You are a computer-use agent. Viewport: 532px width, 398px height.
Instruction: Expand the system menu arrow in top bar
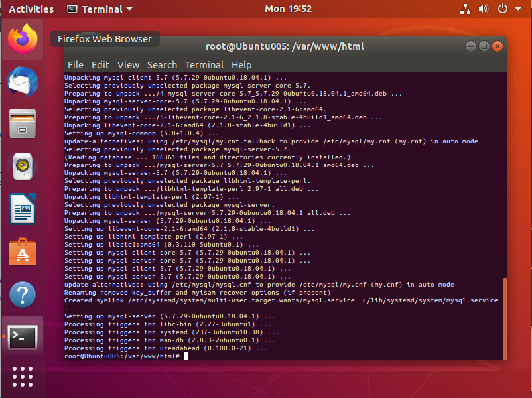click(518, 9)
